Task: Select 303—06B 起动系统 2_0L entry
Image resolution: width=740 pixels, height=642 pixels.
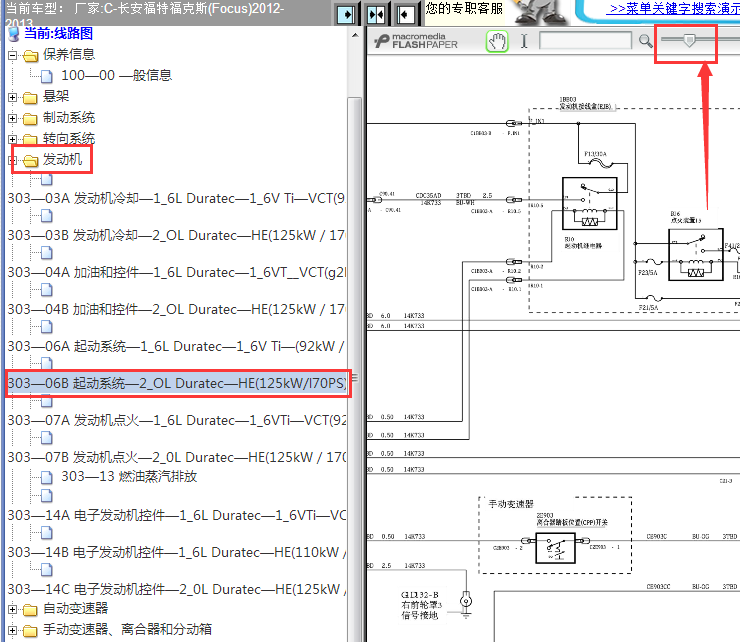Action: point(177,383)
